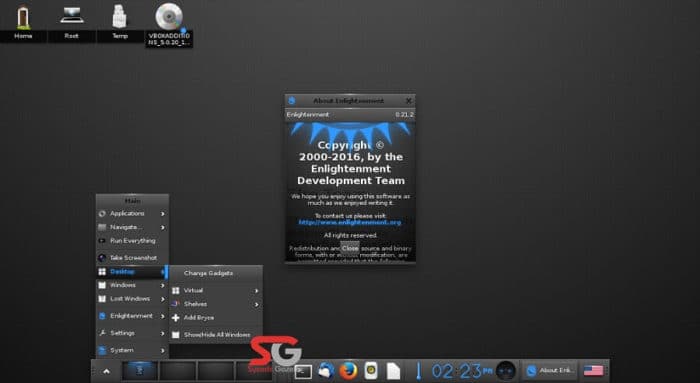Click the US flag keyboard layout indicator
Viewport: 700px width, 383px height.
click(593, 371)
